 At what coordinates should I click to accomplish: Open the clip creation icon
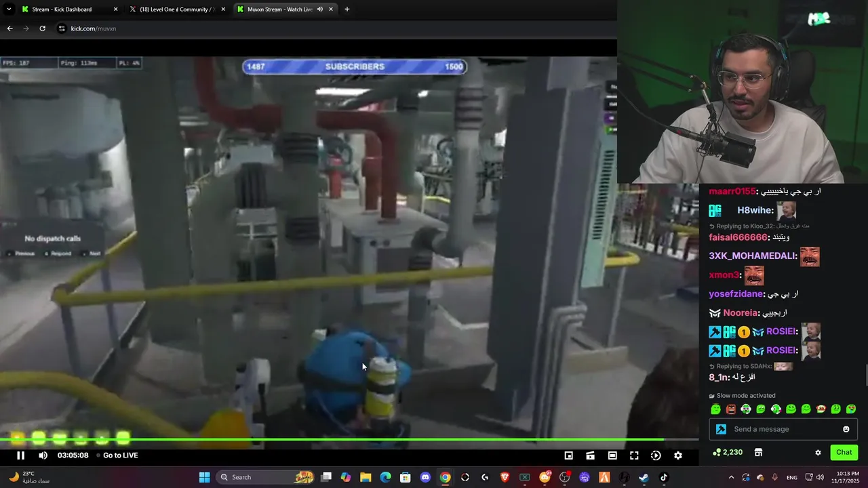(x=591, y=455)
